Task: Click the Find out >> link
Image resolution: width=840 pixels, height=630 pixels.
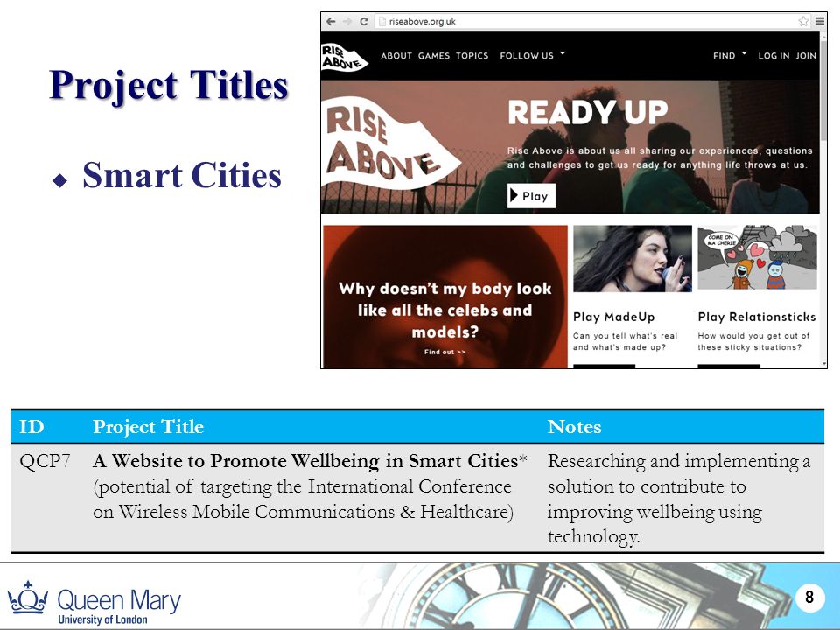Action: [444, 352]
